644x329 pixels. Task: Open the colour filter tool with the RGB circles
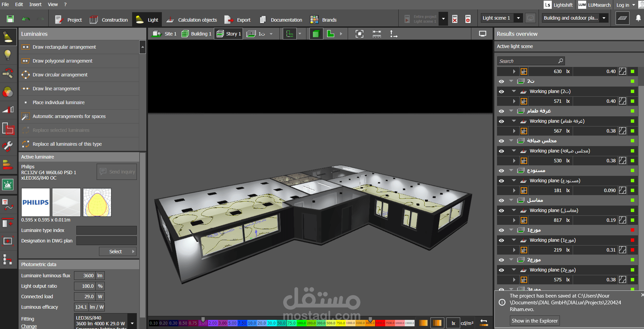pos(8,92)
